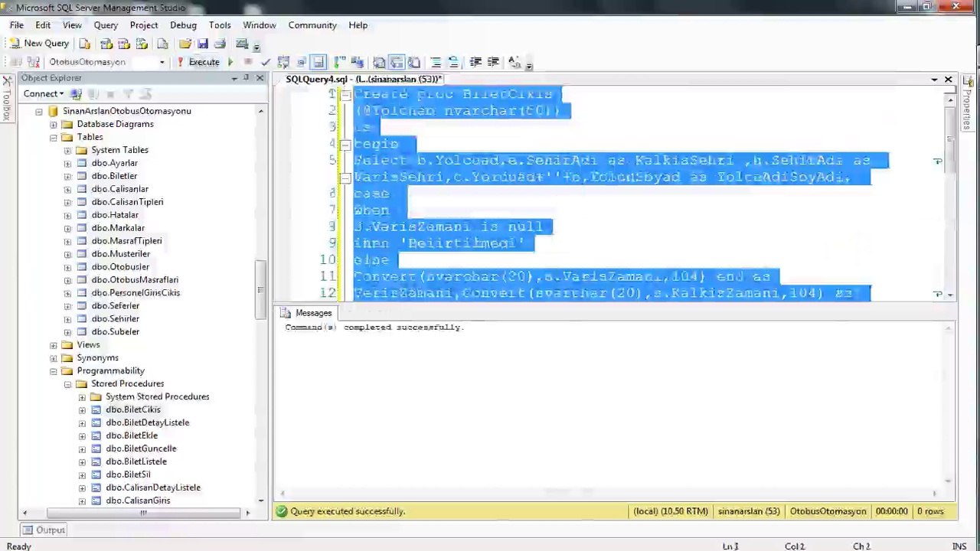Collapse the outline at code line 1
Viewport: 980px width, 551px height.
pyautogui.click(x=345, y=95)
